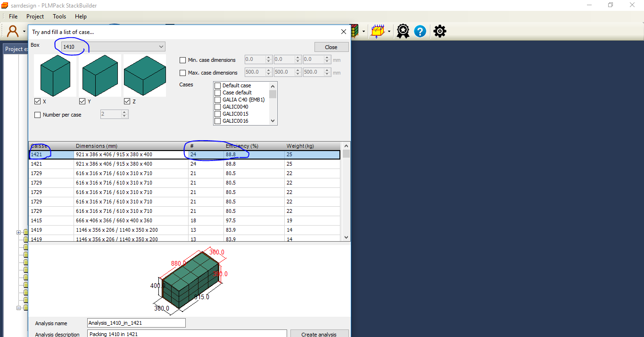Check the GALIC0015 case
Image resolution: width=644 pixels, height=337 pixels.
point(218,114)
